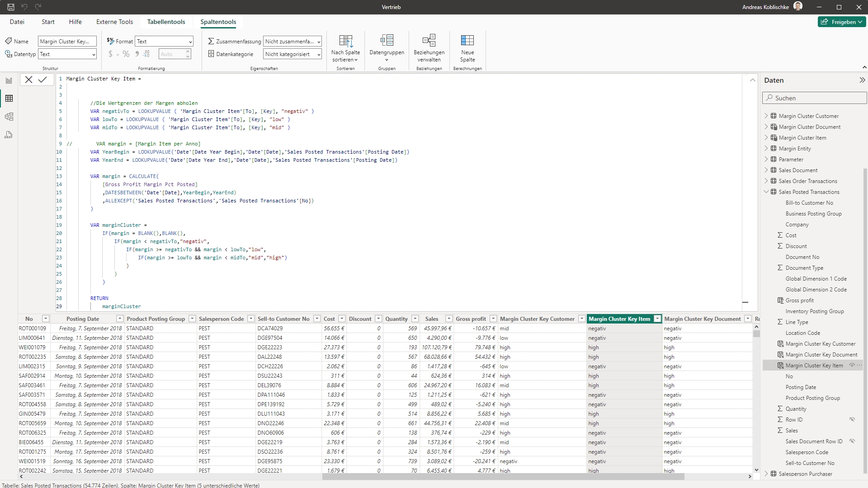Open the Datei menu
Viewport: 868px width, 488px height.
pos(17,22)
